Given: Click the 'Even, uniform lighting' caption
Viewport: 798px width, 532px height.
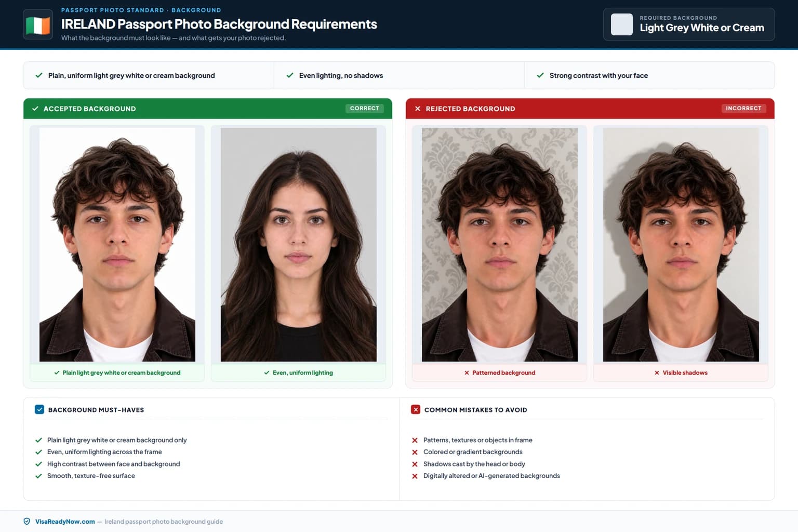Looking at the screenshot, I should (x=303, y=373).
